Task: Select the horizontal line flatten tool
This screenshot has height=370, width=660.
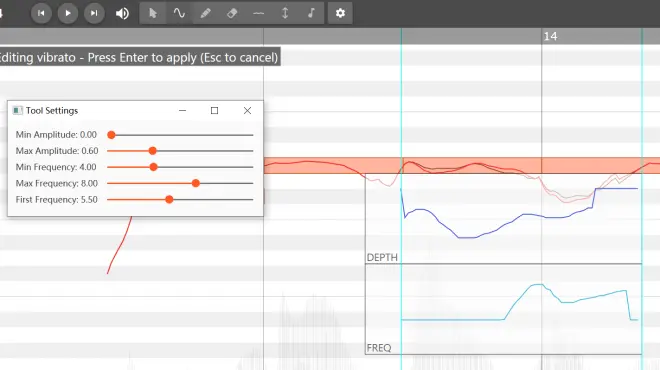Action: [x=258, y=13]
